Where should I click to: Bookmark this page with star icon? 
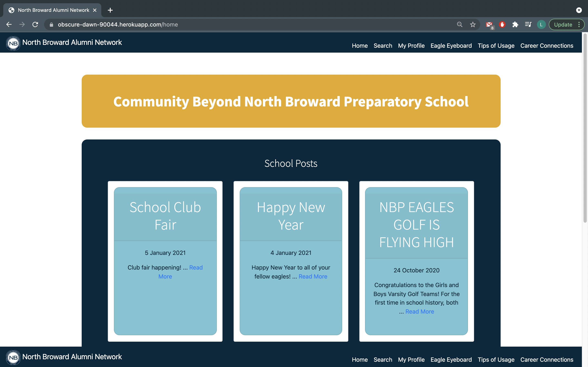(x=473, y=24)
